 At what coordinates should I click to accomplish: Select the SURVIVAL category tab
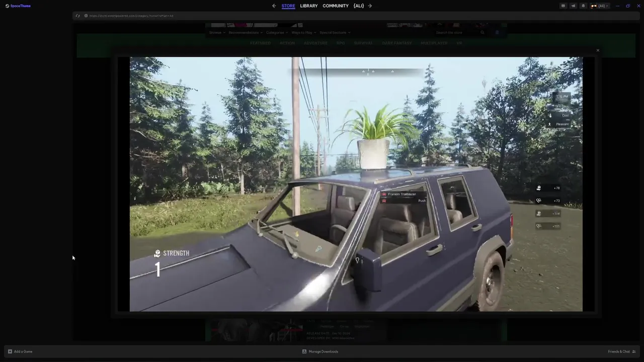(x=363, y=43)
